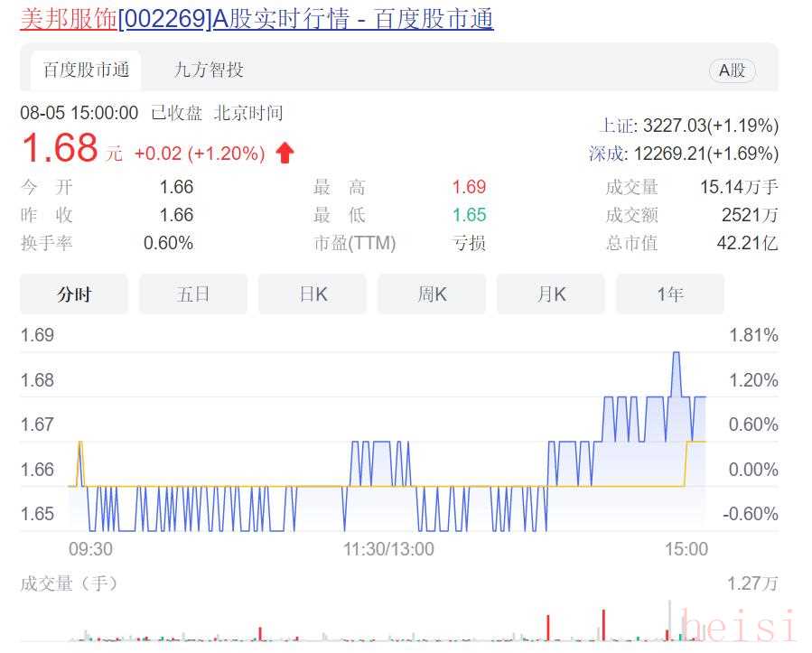The image size is (812, 653).
Task: Click the red up-arrow price indicator
Action: (x=285, y=154)
